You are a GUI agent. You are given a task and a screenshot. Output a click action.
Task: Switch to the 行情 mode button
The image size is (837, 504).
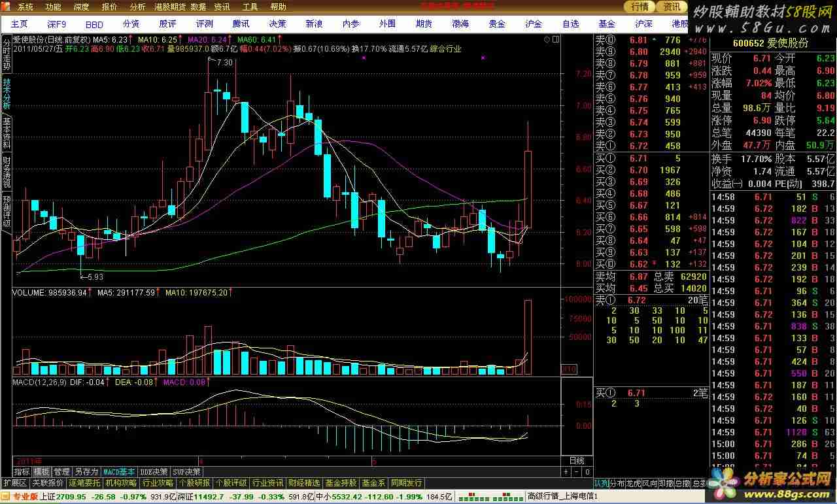point(640,7)
